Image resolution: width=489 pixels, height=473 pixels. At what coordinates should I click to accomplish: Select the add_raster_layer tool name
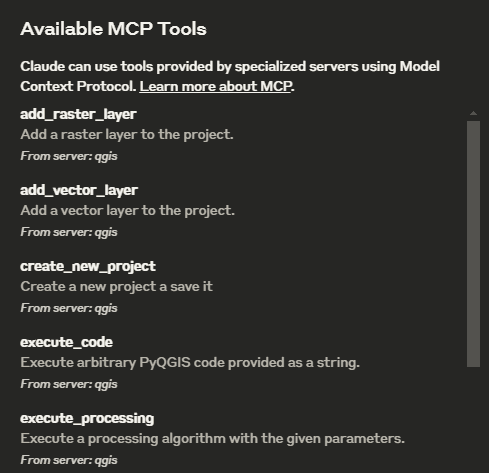tap(78, 114)
